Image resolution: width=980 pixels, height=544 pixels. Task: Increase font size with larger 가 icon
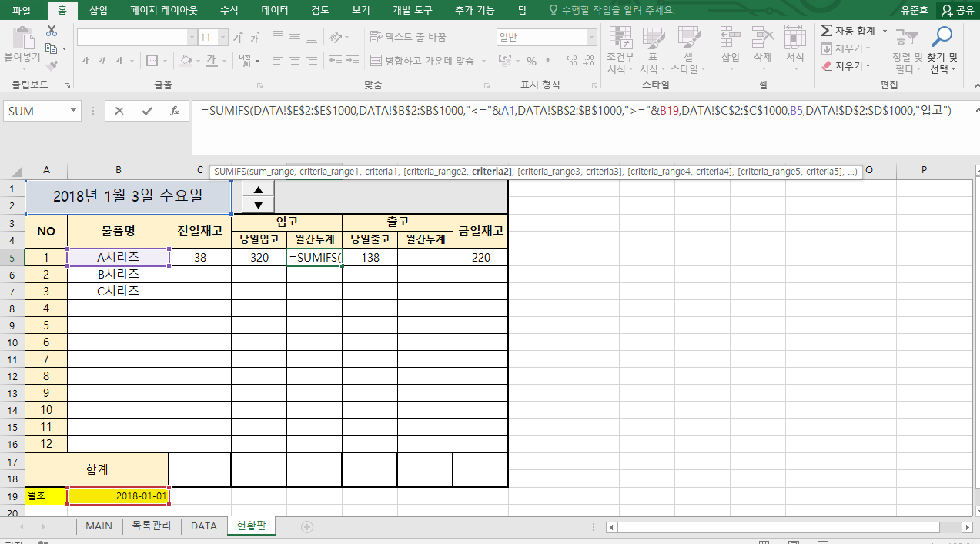[x=238, y=38]
